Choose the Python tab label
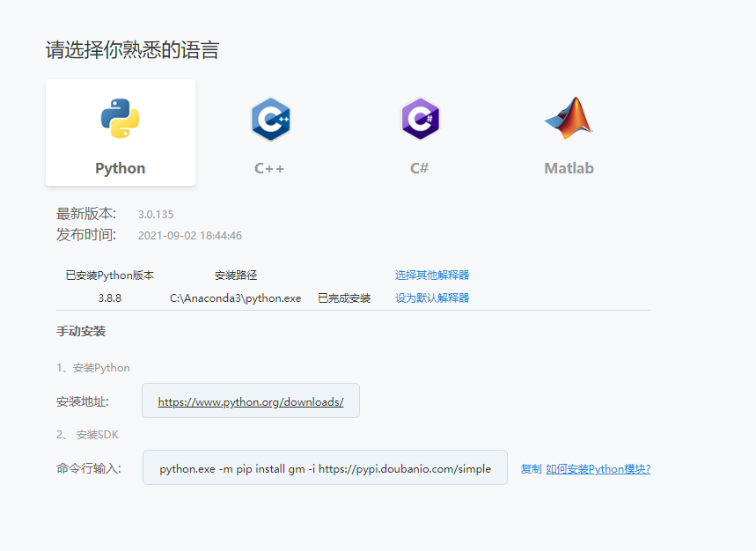Screen dimensions: 756x551 click(120, 168)
